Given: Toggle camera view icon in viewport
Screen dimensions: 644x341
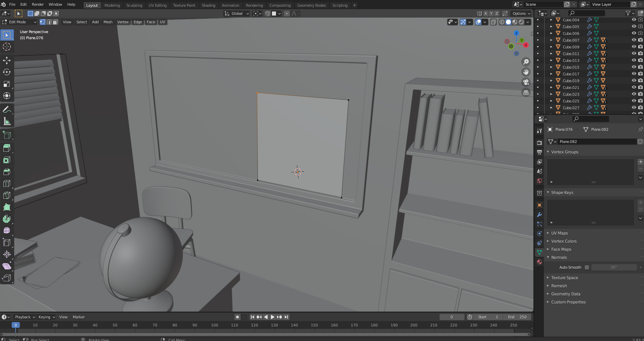Looking at the screenshot, I should pos(526,82).
